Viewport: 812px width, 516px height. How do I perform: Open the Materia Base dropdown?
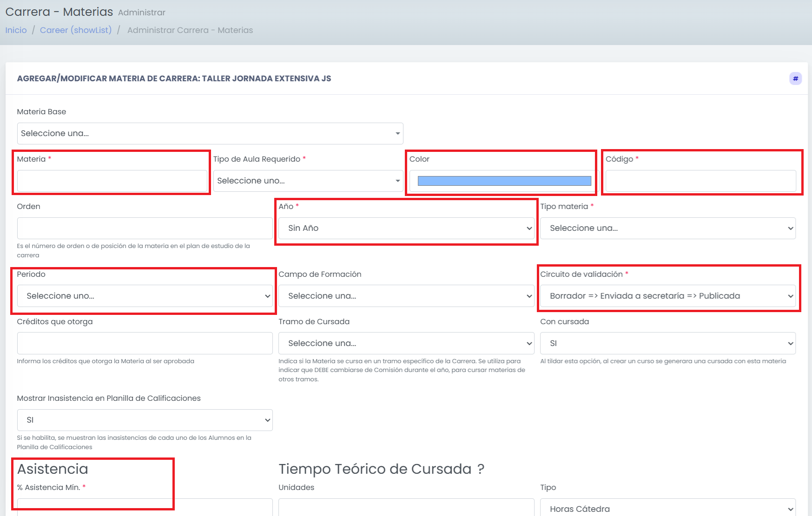click(210, 133)
